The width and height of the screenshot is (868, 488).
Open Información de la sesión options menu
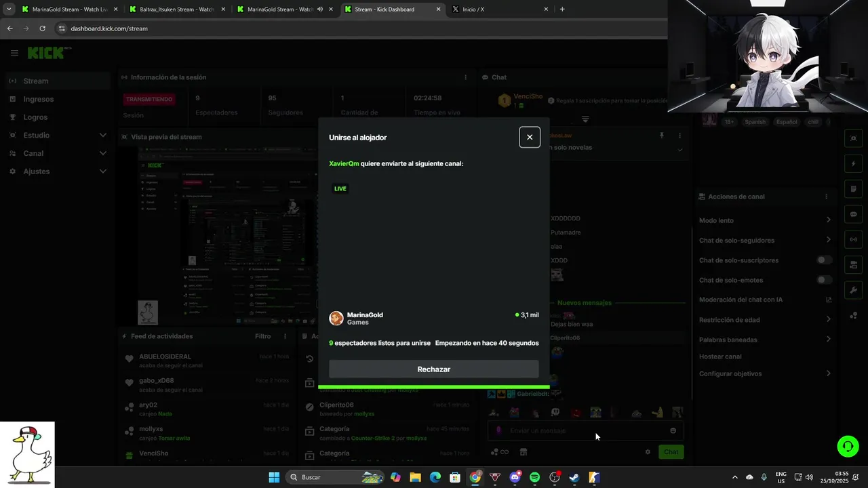coord(466,77)
